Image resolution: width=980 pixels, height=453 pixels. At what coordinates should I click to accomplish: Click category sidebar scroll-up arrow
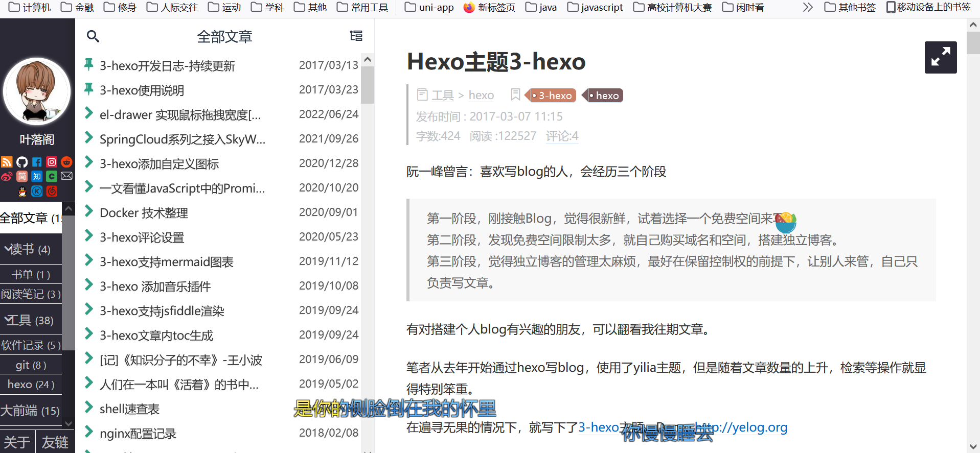(69, 209)
